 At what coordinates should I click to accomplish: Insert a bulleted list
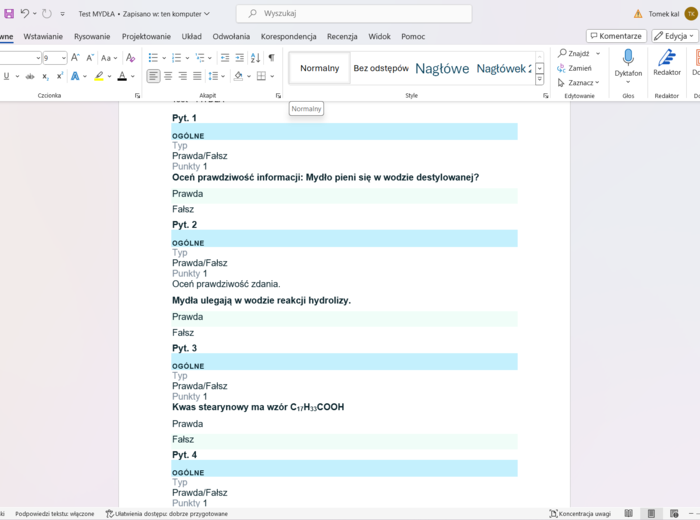tap(153, 58)
